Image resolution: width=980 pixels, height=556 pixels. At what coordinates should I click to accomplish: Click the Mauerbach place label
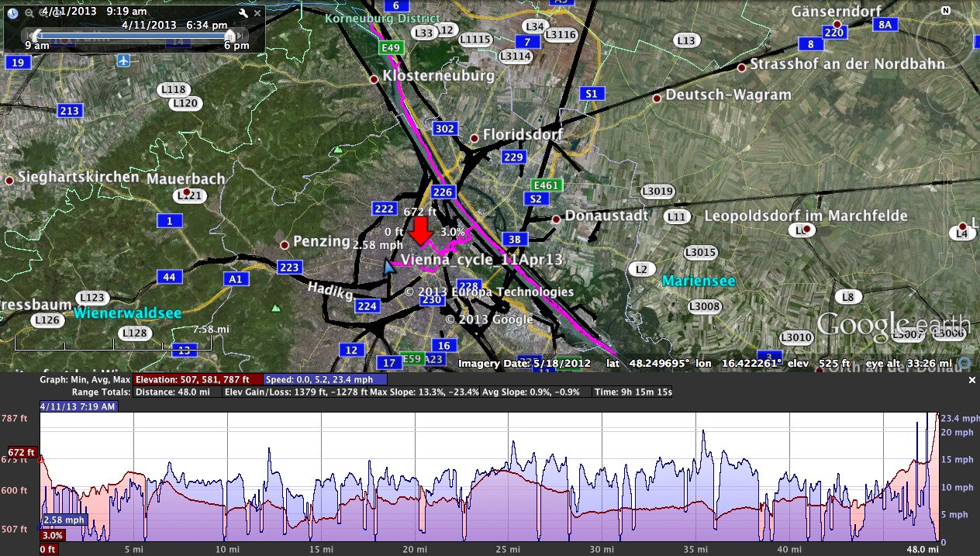[x=186, y=178]
